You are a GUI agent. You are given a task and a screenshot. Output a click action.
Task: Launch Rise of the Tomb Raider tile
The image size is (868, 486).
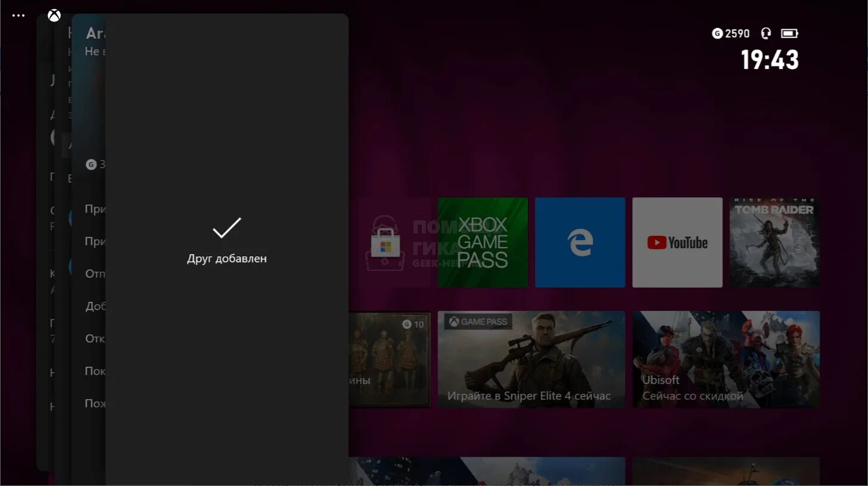774,242
